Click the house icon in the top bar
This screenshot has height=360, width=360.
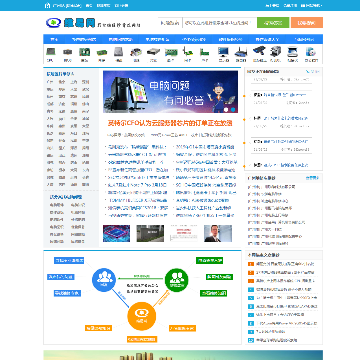(48, 5)
